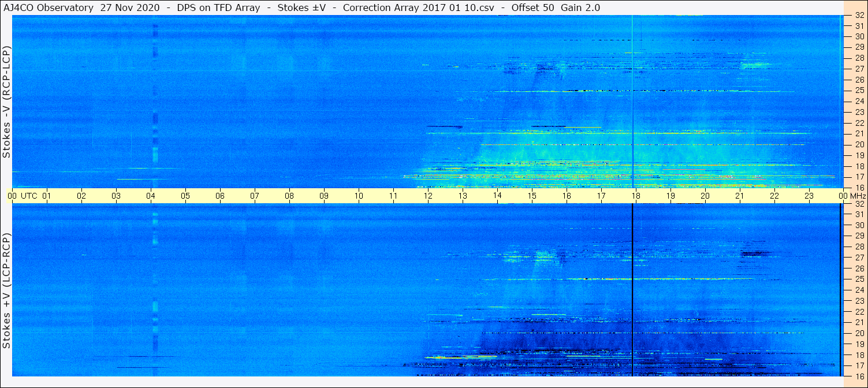Select the 18 hour marker on time axis
Screen dimensions: 868x388
pos(636,196)
